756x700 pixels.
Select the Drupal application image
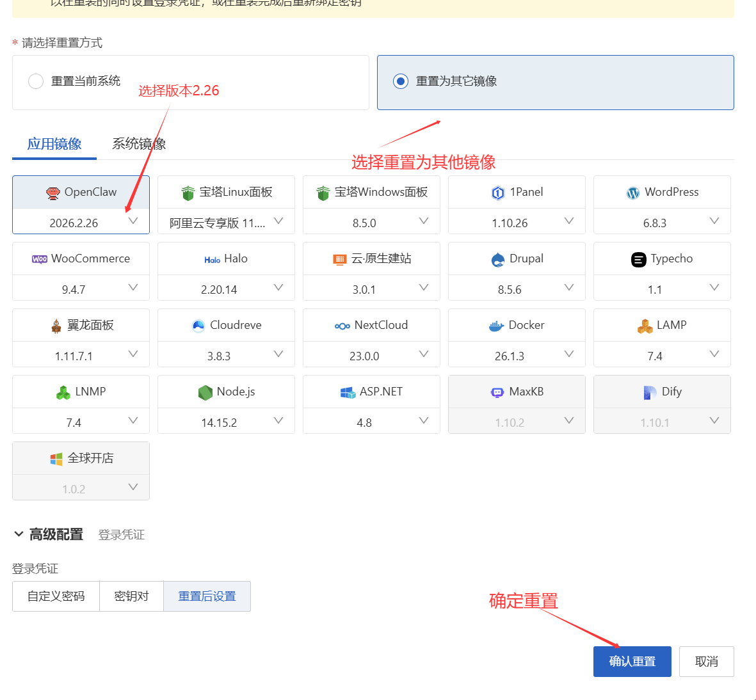point(517,258)
